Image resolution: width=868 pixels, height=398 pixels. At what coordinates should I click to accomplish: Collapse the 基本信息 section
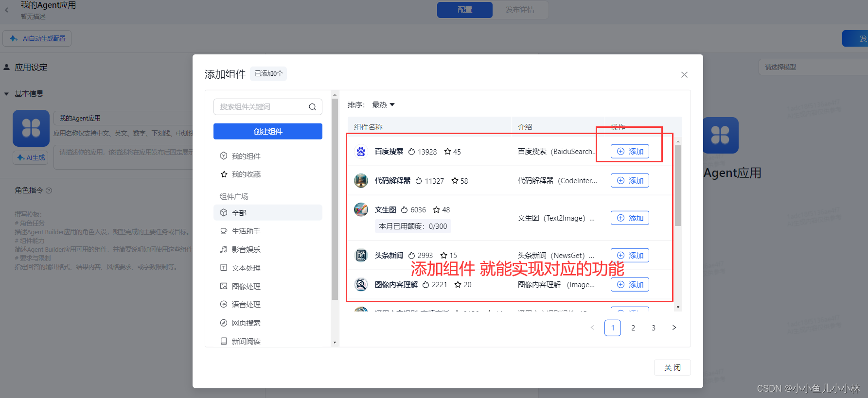click(x=7, y=94)
